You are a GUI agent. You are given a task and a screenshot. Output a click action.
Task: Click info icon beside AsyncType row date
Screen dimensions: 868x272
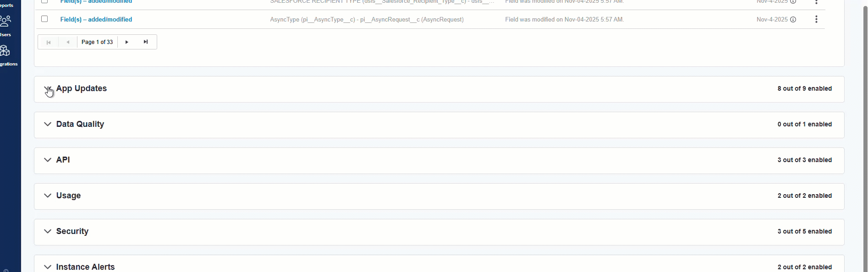coord(793,20)
